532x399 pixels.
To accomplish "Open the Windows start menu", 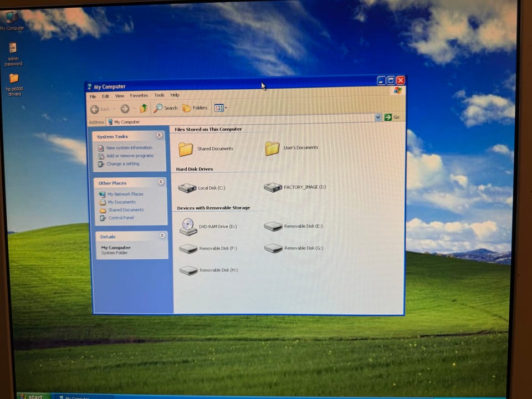I will pyautogui.click(x=33, y=396).
